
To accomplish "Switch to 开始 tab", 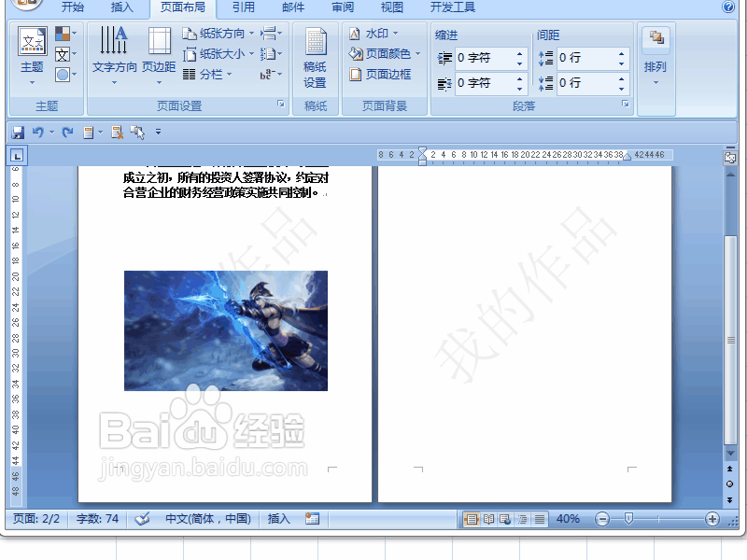I will click(73, 7).
